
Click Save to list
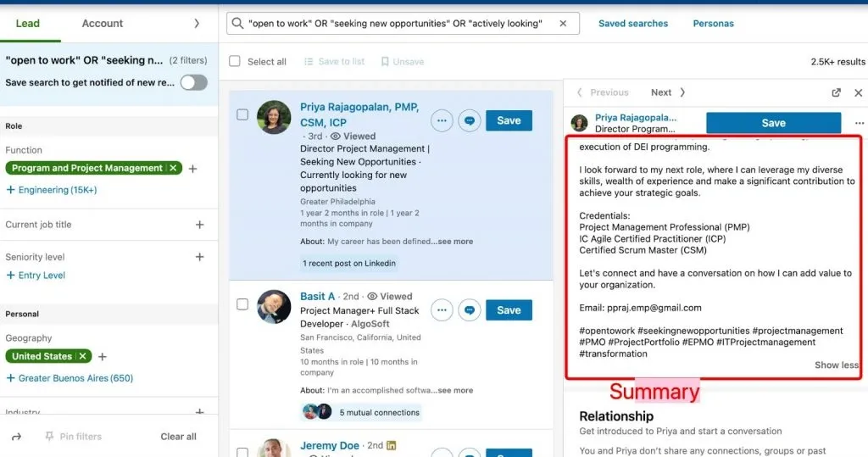click(334, 62)
